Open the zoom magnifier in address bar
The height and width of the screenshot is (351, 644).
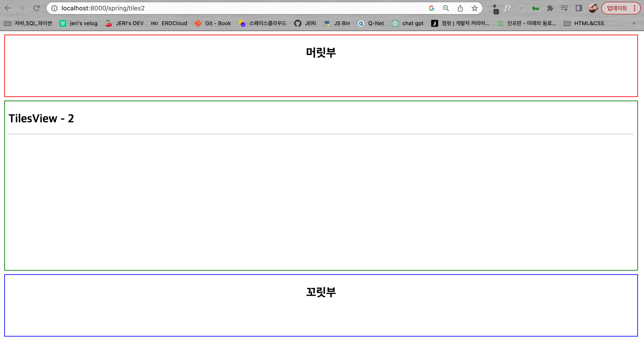pyautogui.click(x=446, y=8)
